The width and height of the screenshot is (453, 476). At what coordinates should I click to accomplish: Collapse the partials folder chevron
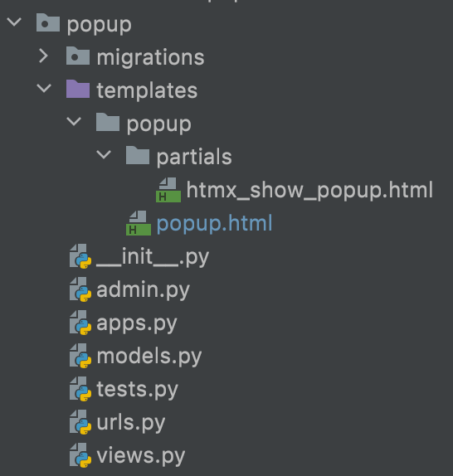coord(104,154)
